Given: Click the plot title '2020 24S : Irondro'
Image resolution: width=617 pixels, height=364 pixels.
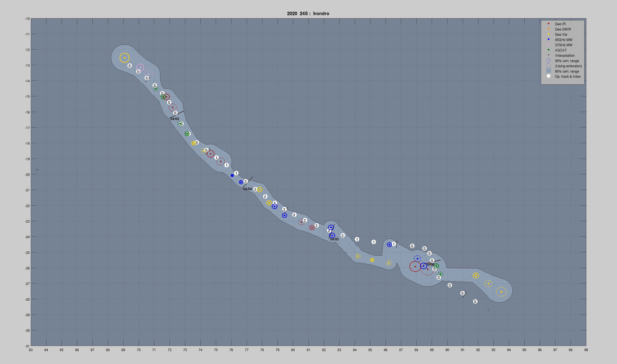Looking at the screenshot, I should 308,13.
